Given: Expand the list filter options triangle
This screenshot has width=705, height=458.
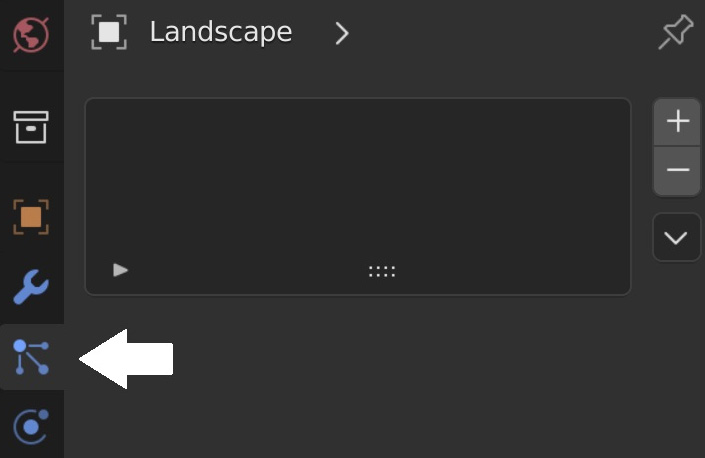Looking at the screenshot, I should [120, 270].
